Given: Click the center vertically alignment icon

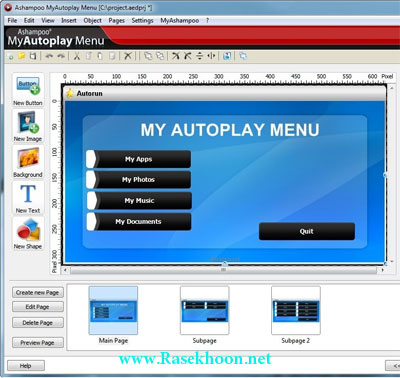Looking at the screenshot, I should (199, 56).
